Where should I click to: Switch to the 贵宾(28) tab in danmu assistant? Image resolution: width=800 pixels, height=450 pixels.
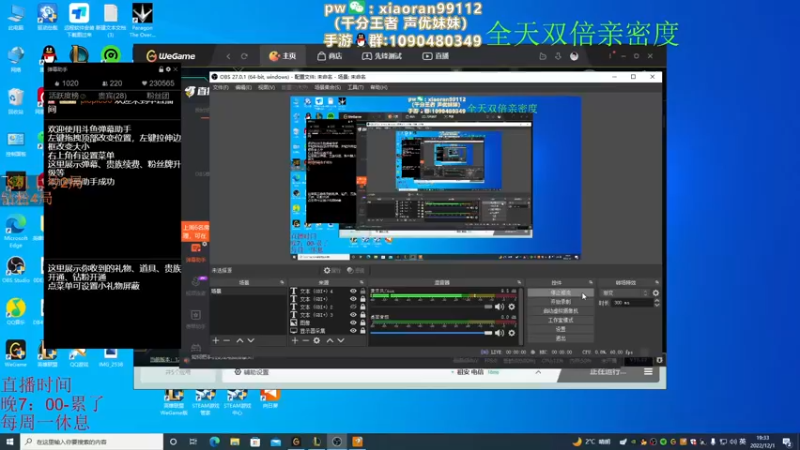coord(112,96)
